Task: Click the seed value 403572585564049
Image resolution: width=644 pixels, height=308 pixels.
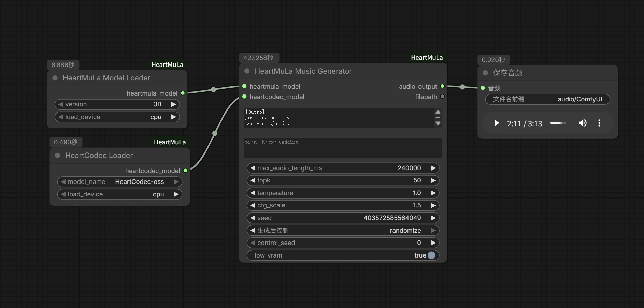Action: click(392, 218)
